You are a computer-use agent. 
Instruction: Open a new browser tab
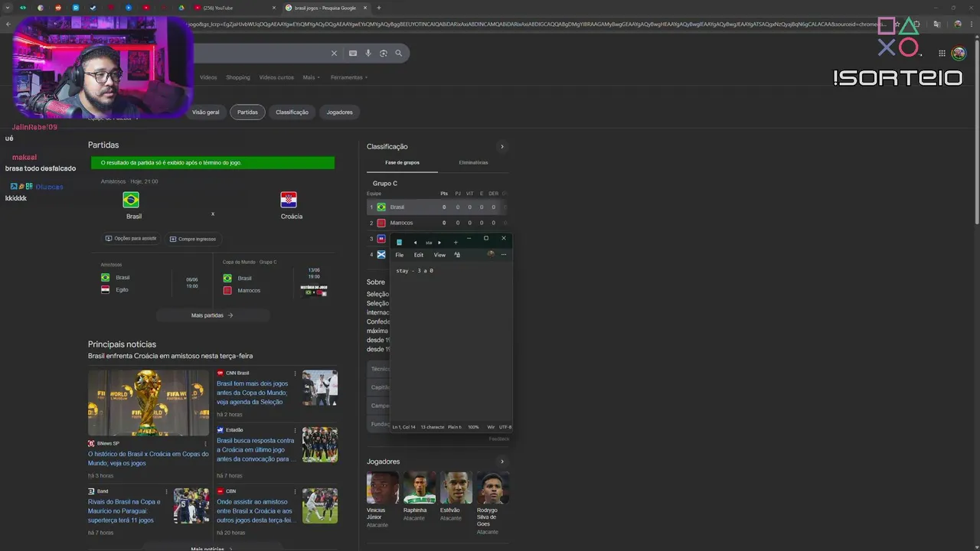[378, 8]
